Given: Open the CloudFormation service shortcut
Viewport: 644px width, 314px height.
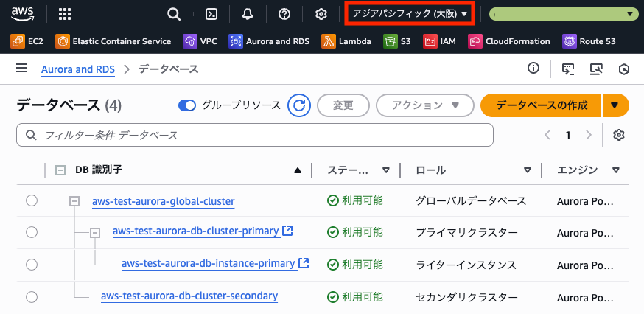Looking at the screenshot, I should [509, 41].
